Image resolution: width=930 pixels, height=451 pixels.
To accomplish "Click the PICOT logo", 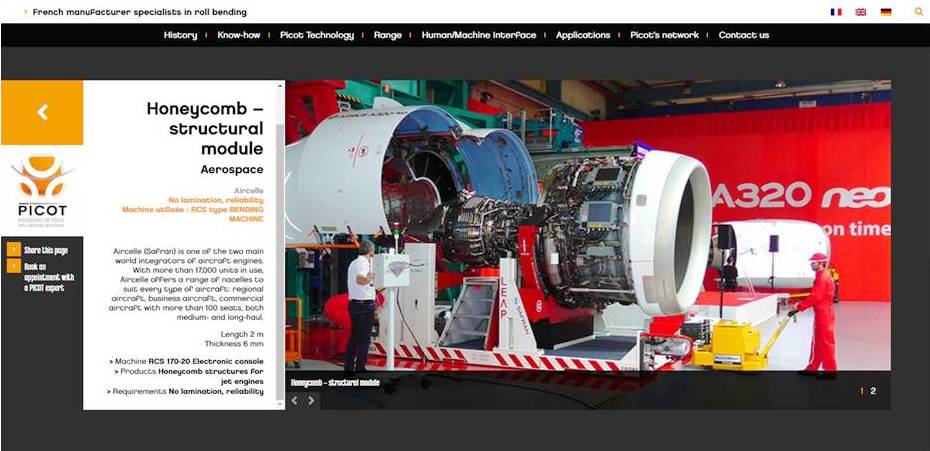I will pyautogui.click(x=42, y=192).
